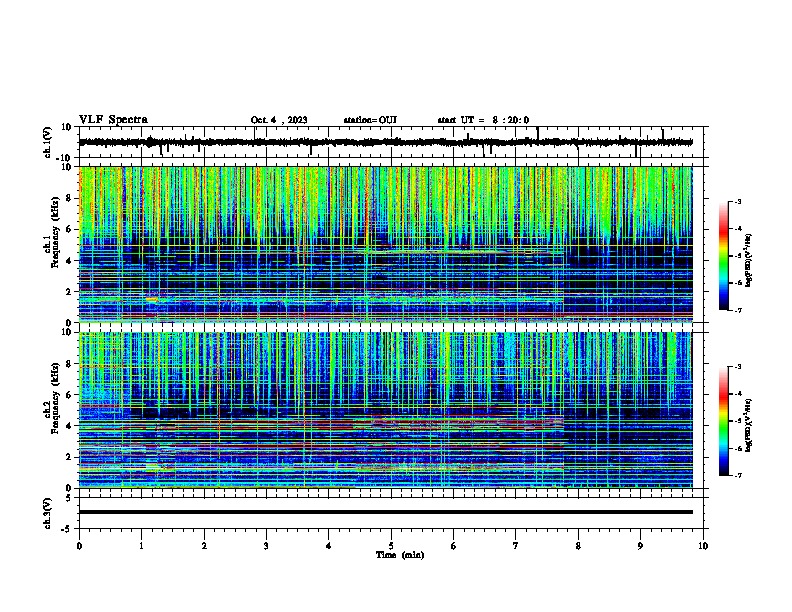792x612 pixels.
Task: Click the upper colorbar's log(PSD) label
Action: (x=748, y=260)
